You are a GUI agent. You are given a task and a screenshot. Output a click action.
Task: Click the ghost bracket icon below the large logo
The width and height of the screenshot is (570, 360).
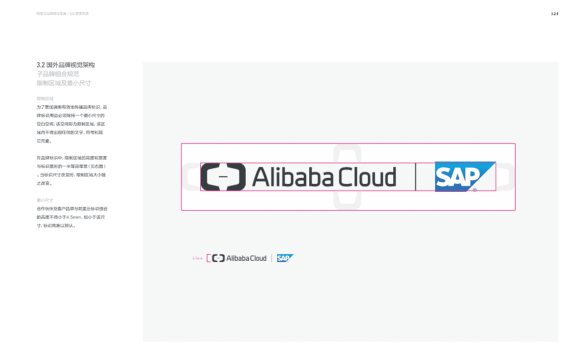[x=347, y=200]
